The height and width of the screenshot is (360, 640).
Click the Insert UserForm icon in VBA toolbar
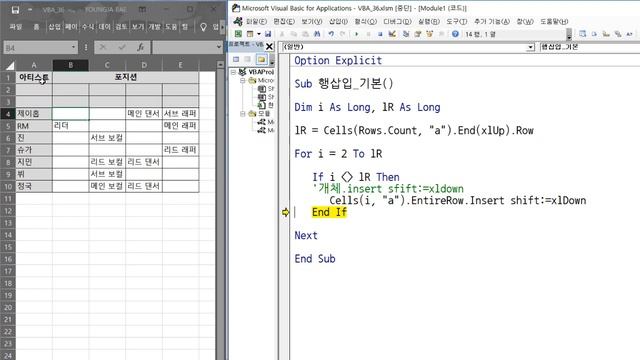[250, 34]
